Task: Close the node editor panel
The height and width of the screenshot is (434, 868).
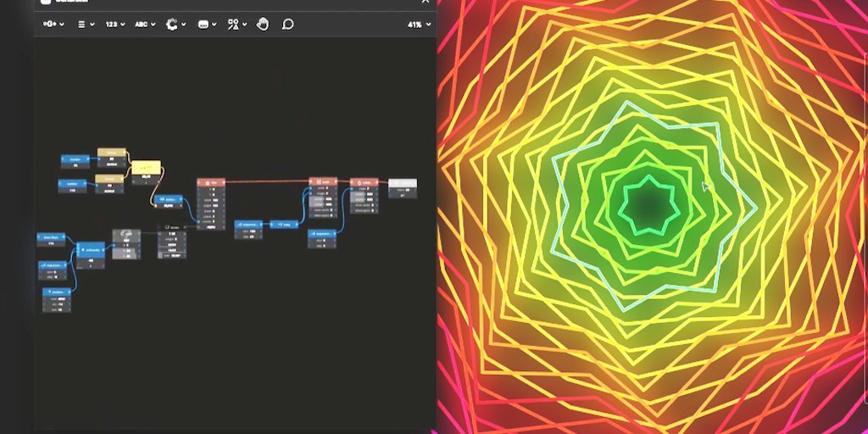Action: click(x=426, y=3)
